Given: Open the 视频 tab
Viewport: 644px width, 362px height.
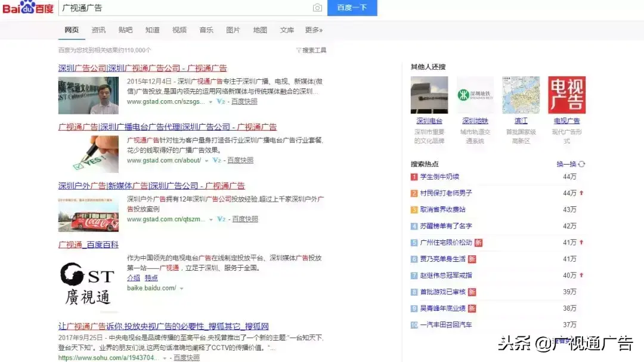Looking at the screenshot, I should [x=179, y=30].
